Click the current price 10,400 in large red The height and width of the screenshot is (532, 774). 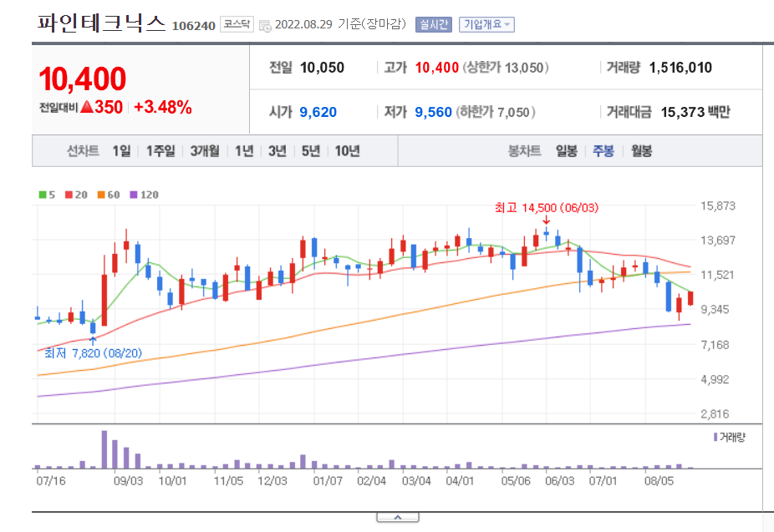click(x=83, y=79)
